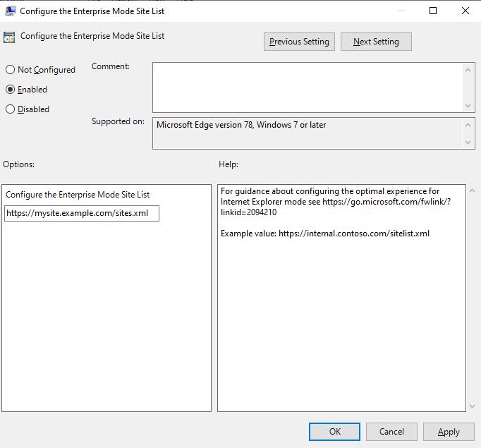Click the 'Help:' label

229,164
